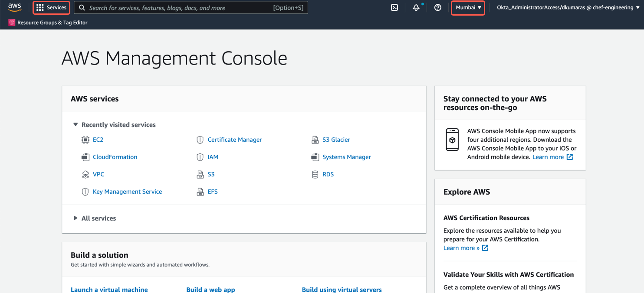Click the Resource Groups & Tag Editor icon
This screenshot has width=644, height=293.
[12, 23]
